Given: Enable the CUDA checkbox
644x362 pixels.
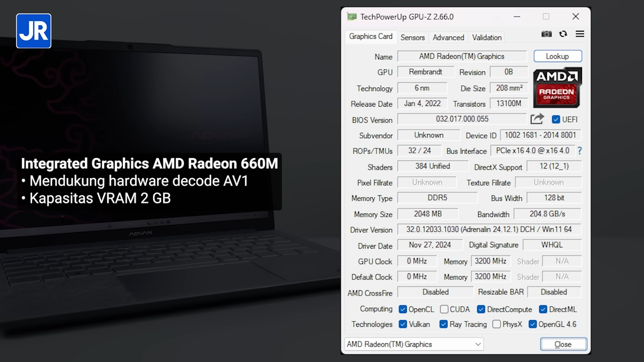Looking at the screenshot, I should [444, 309].
